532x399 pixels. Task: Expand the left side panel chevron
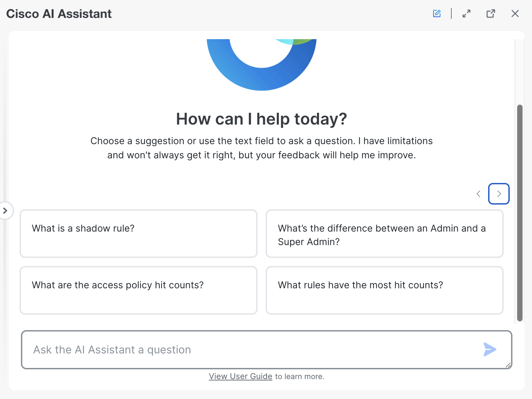click(x=5, y=211)
